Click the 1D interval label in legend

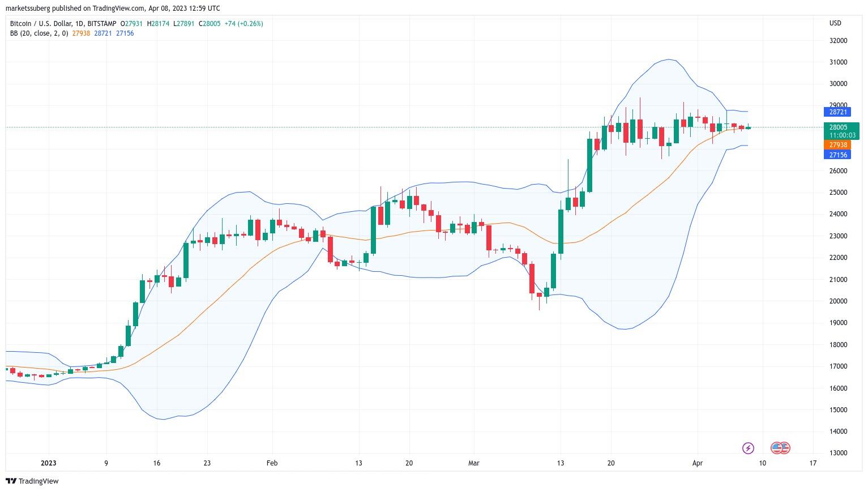79,24
